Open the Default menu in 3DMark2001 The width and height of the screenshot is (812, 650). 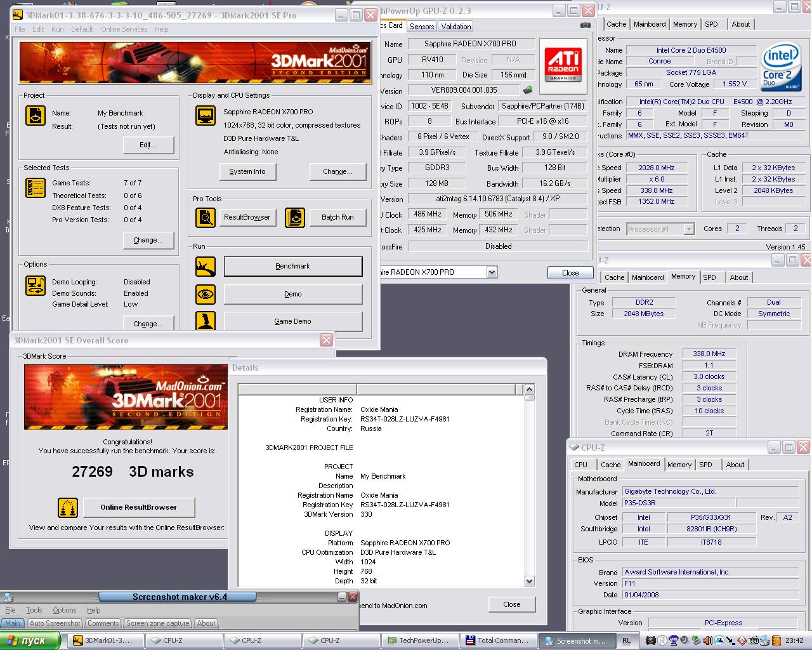pos(82,29)
